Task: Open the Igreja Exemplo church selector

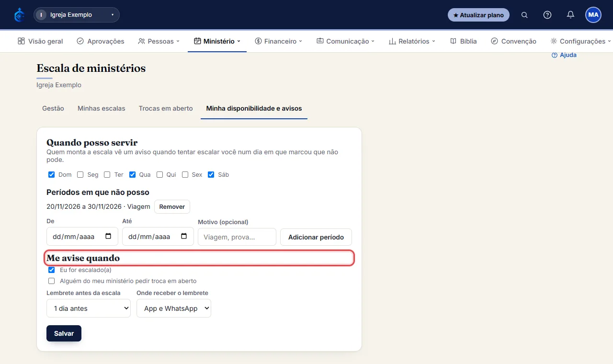Action: coord(77,15)
